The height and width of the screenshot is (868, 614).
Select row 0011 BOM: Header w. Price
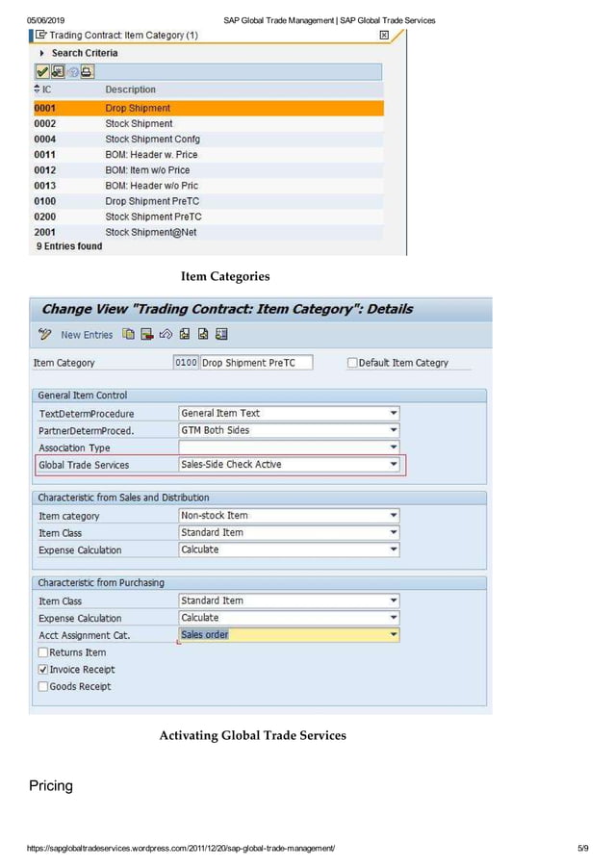(209, 154)
